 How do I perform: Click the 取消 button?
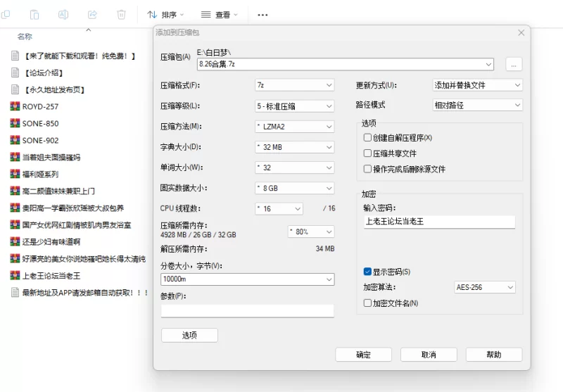[x=429, y=355]
